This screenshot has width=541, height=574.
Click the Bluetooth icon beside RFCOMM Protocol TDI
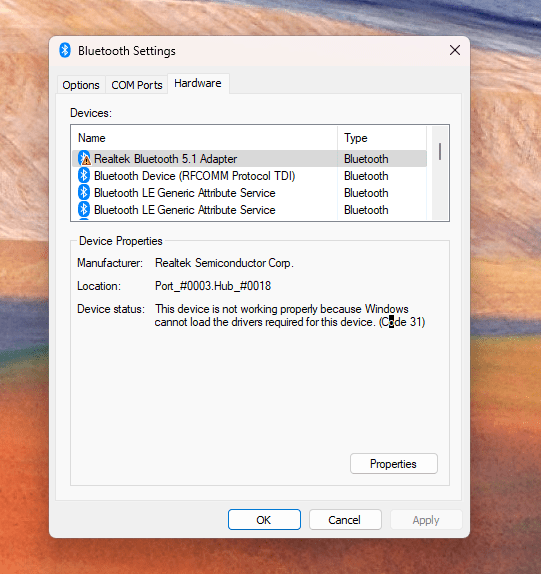point(84,176)
